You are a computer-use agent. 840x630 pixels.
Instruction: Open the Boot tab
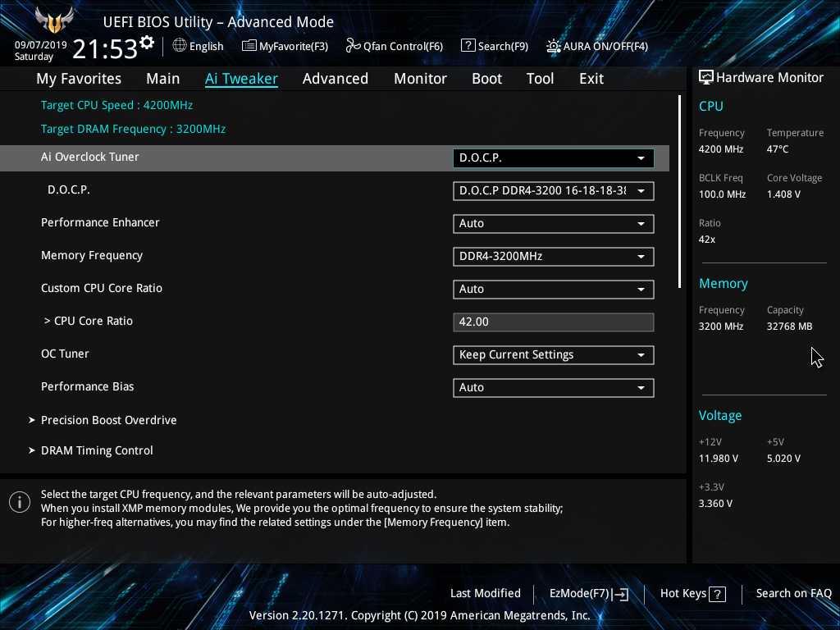coord(486,79)
